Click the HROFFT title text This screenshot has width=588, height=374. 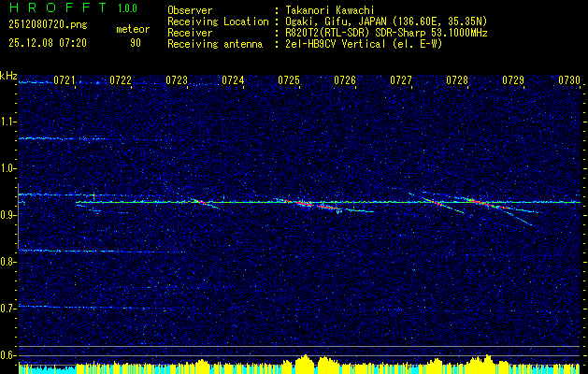pos(58,7)
